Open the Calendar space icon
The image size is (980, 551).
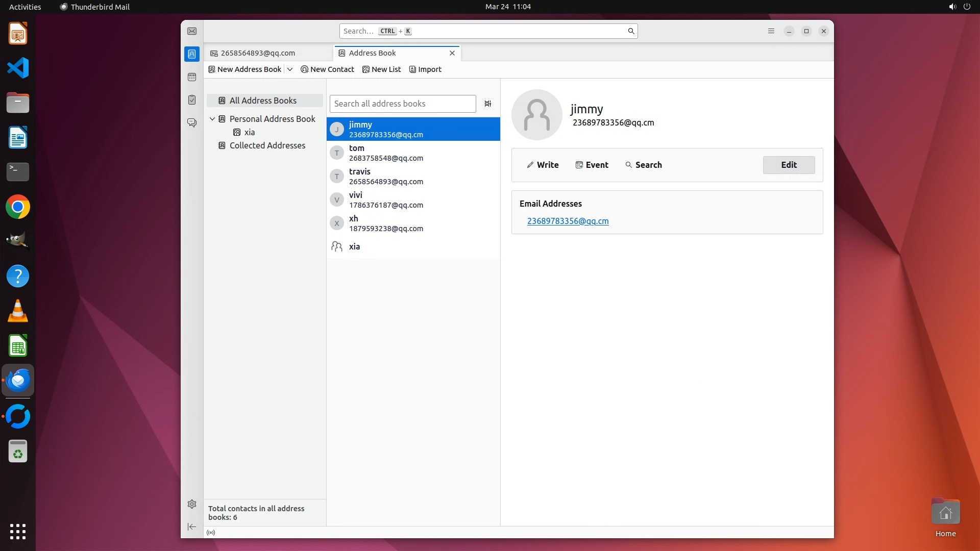click(x=192, y=77)
